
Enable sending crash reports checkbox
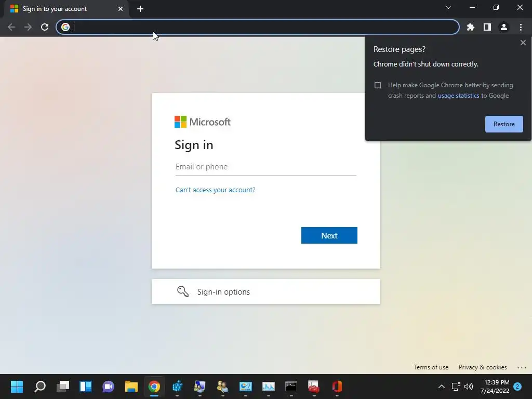[x=378, y=85]
